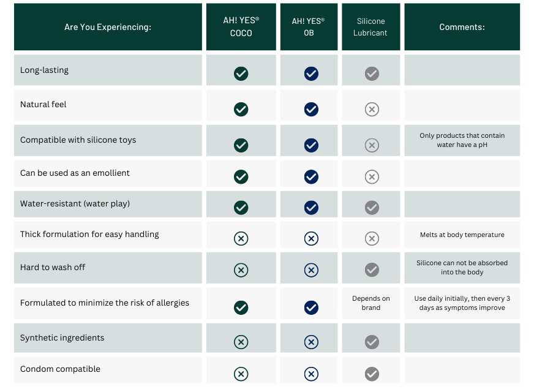
Task: Select the AH! YES COCO column header
Action: [x=241, y=27]
